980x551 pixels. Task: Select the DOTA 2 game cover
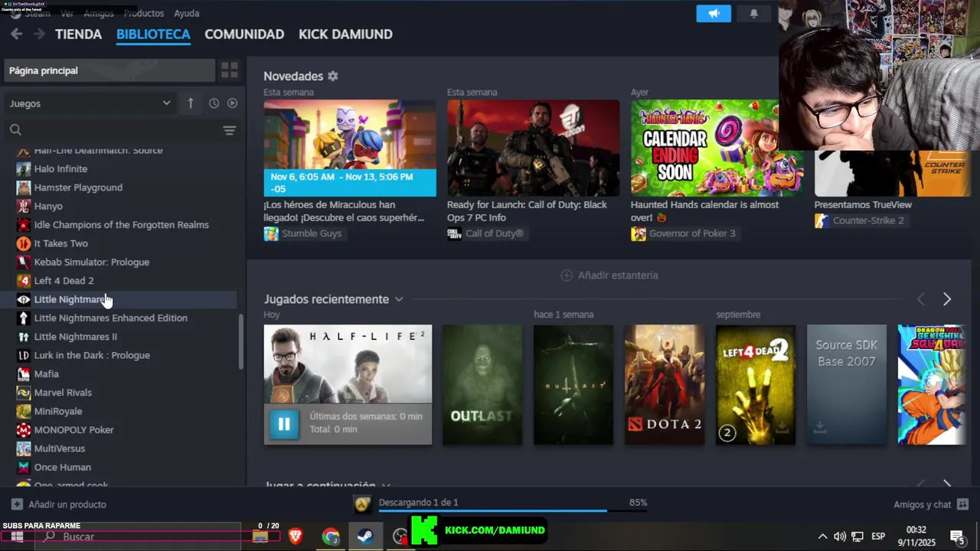(664, 385)
